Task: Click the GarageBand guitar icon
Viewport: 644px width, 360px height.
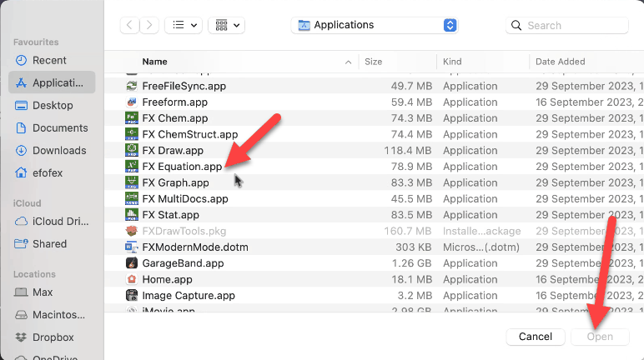Action: pos(132,262)
